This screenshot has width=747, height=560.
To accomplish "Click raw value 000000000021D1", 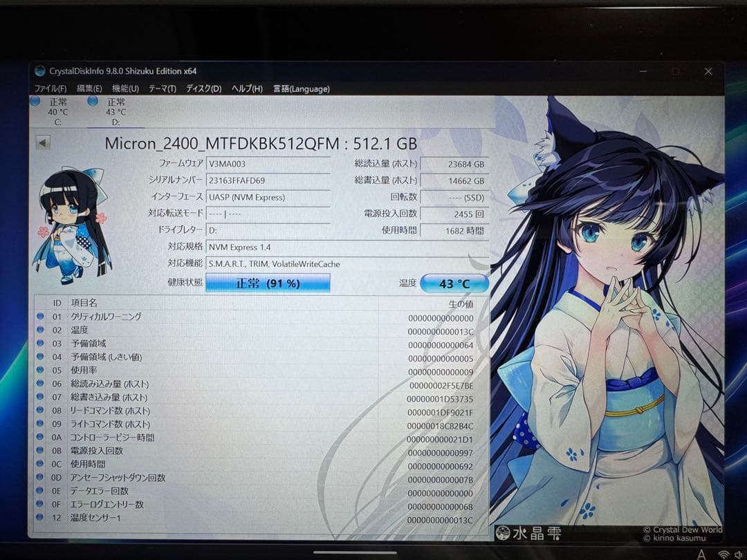I will 440,440.
